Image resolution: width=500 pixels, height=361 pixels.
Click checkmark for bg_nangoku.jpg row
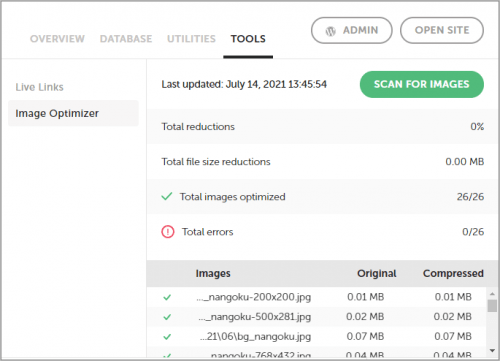(x=167, y=337)
